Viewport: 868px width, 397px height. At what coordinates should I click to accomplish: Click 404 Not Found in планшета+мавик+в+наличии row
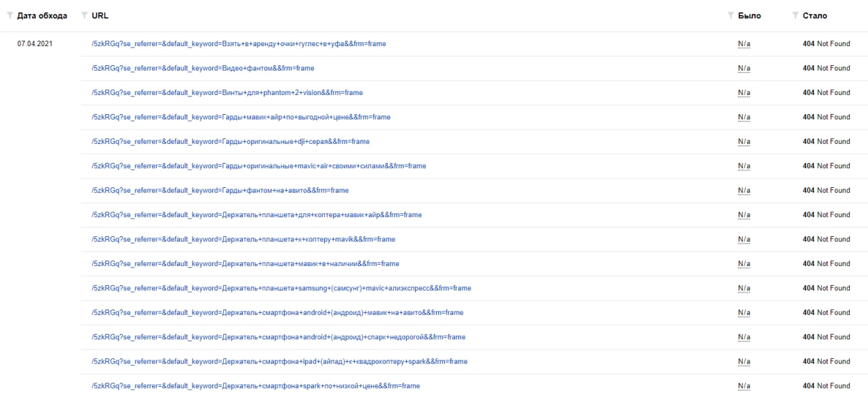(826, 263)
